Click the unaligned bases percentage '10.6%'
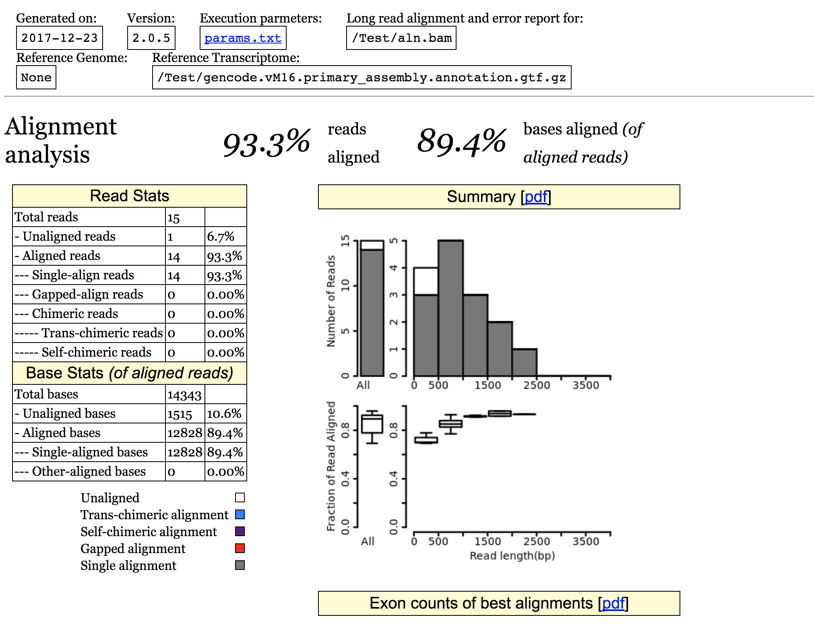The width and height of the screenshot is (814, 644). pos(224,414)
